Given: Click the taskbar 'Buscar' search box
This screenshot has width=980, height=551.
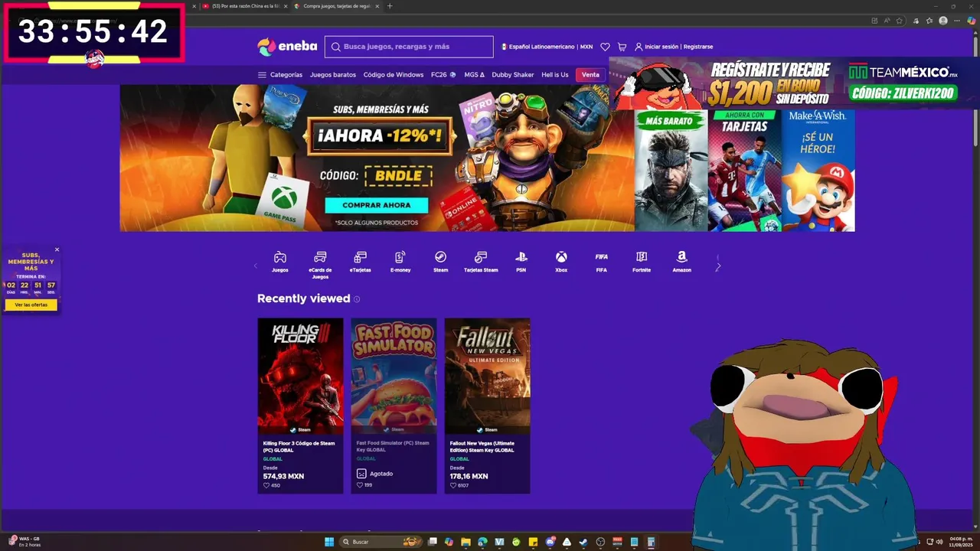Looking at the screenshot, I should point(380,542).
